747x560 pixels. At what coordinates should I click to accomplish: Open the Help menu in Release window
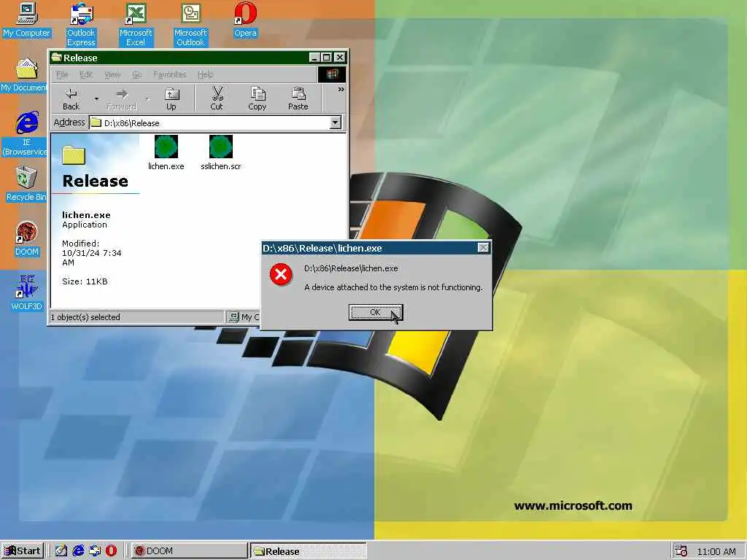(205, 74)
